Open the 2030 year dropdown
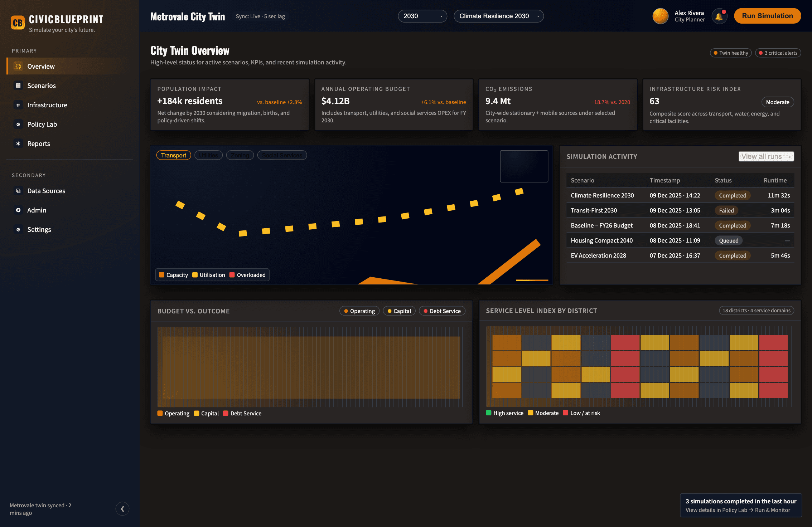This screenshot has width=812, height=527. [x=422, y=16]
